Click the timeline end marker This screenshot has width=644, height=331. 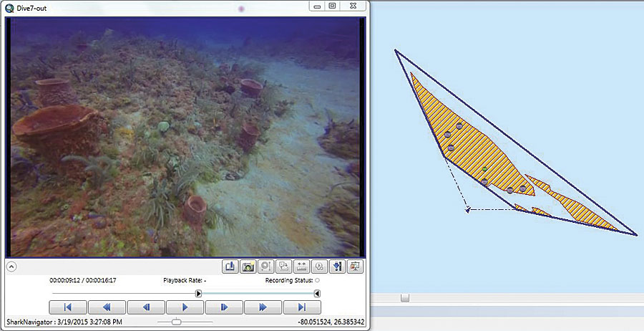[x=317, y=294]
